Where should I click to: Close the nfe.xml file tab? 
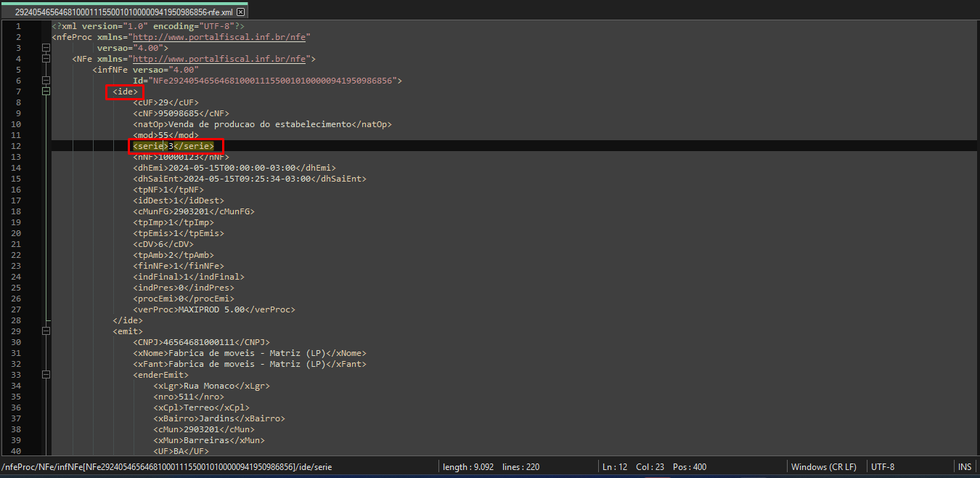[x=241, y=12]
